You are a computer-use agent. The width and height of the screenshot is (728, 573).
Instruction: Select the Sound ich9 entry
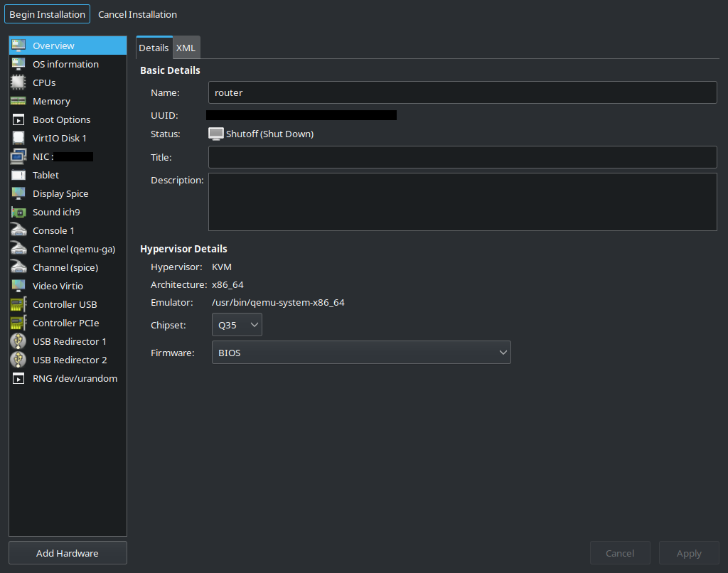pyautogui.click(x=68, y=212)
